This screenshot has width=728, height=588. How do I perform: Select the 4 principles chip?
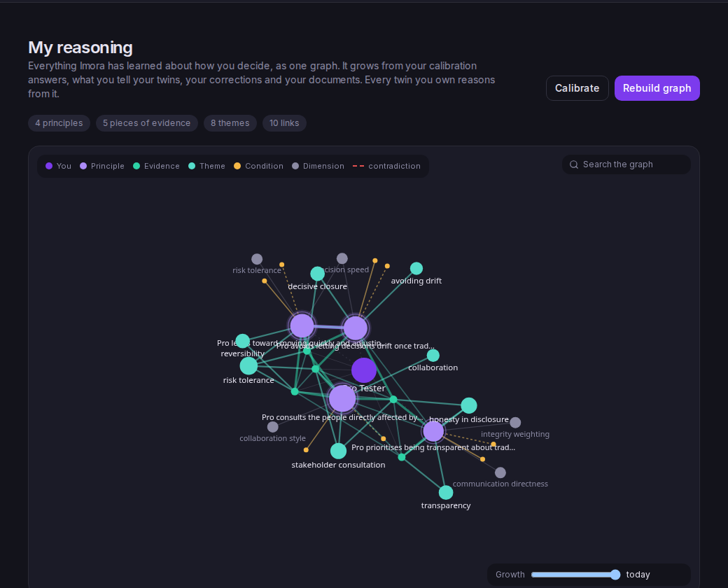click(x=59, y=123)
